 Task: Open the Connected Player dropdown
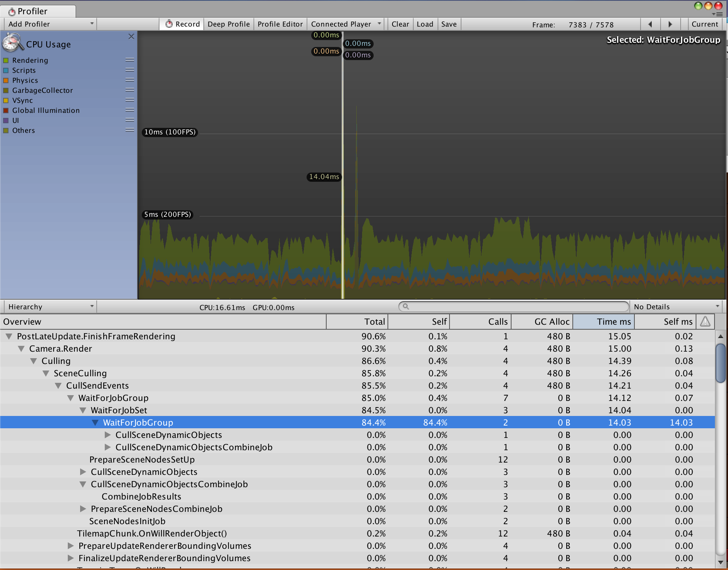[346, 24]
